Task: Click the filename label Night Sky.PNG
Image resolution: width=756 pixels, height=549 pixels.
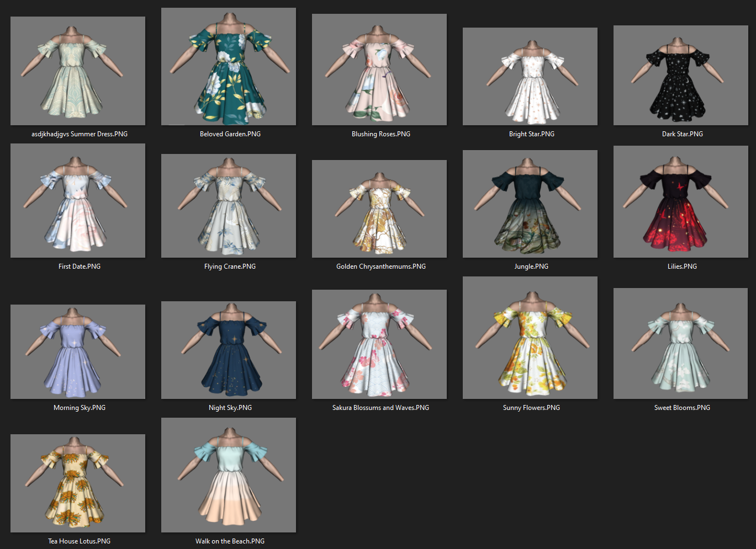Action: (230, 407)
